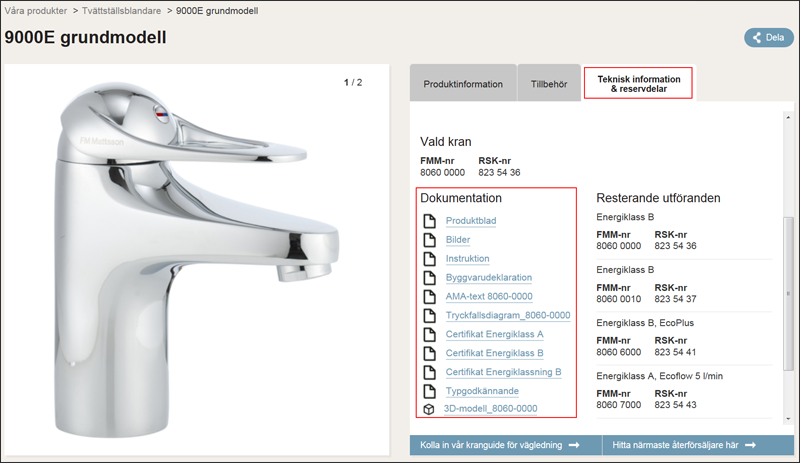Click the Dokumentation heading
This screenshot has width=800, height=463.
click(461, 198)
